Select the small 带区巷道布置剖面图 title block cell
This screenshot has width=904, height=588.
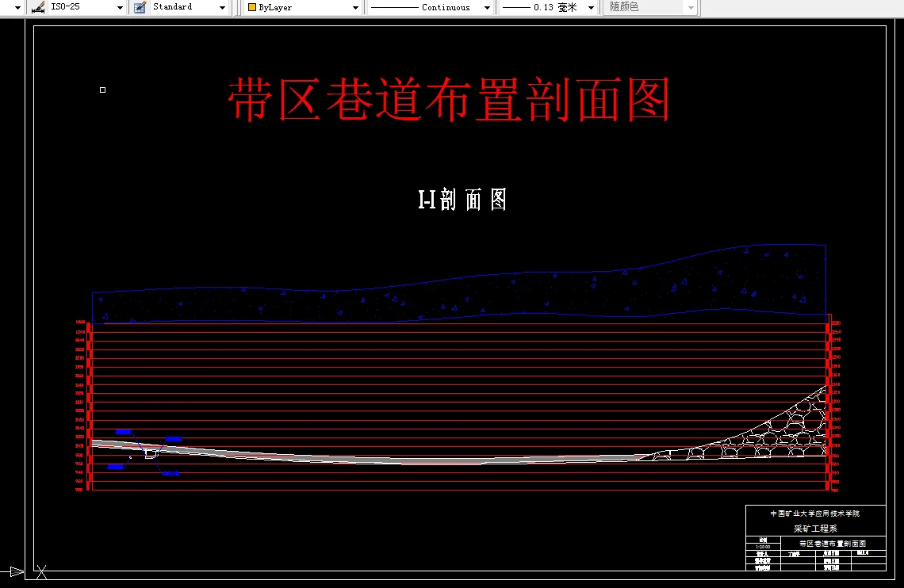833,544
